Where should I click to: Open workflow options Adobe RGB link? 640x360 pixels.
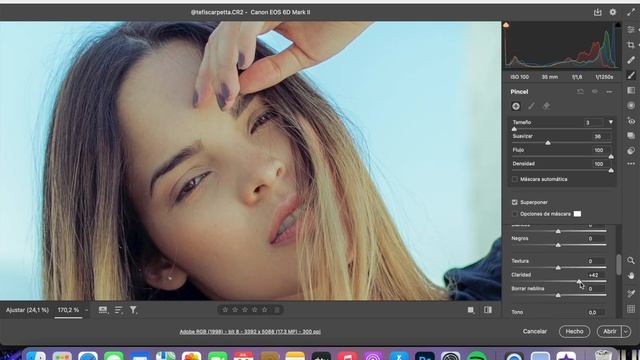(250, 331)
